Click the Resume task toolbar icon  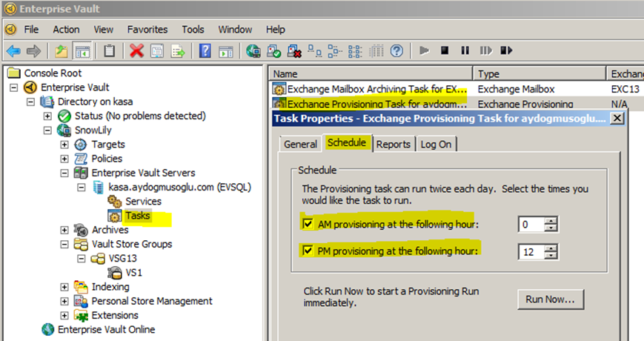(486, 50)
